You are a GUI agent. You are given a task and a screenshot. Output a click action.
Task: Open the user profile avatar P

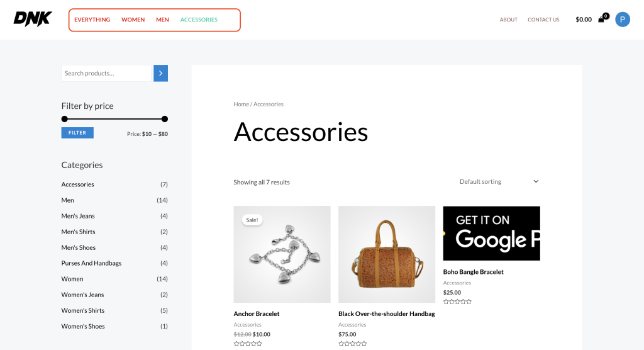[x=622, y=20]
